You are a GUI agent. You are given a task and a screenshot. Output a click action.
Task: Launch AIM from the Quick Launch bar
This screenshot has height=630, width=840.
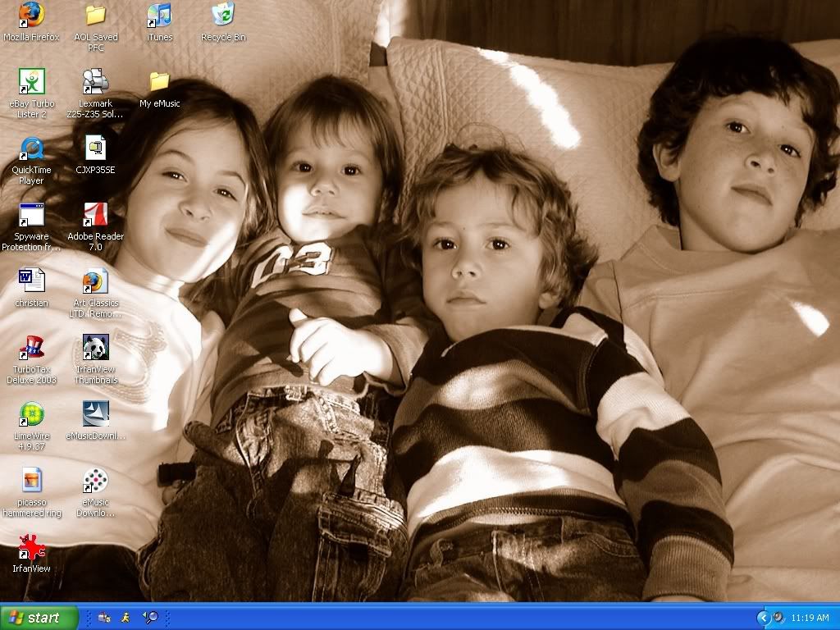coord(125,617)
